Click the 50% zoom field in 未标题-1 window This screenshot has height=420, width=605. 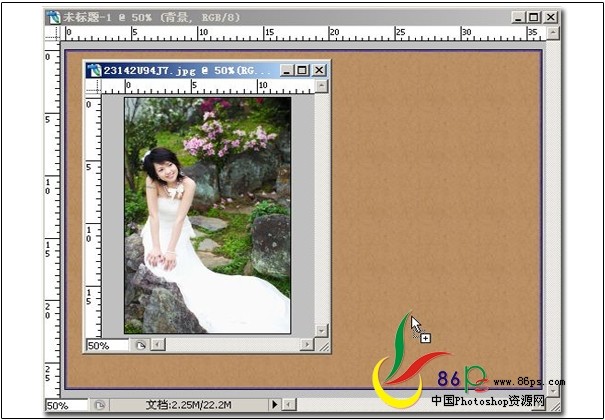(67, 405)
